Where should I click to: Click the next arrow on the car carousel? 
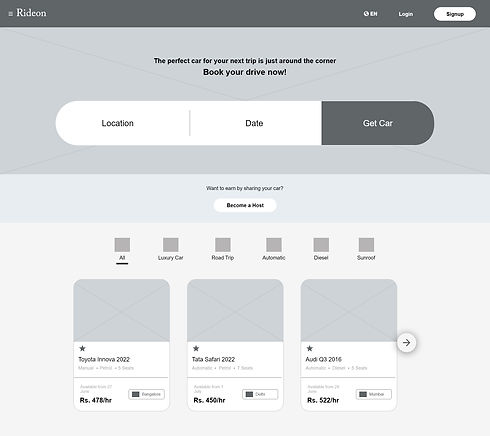tap(407, 342)
